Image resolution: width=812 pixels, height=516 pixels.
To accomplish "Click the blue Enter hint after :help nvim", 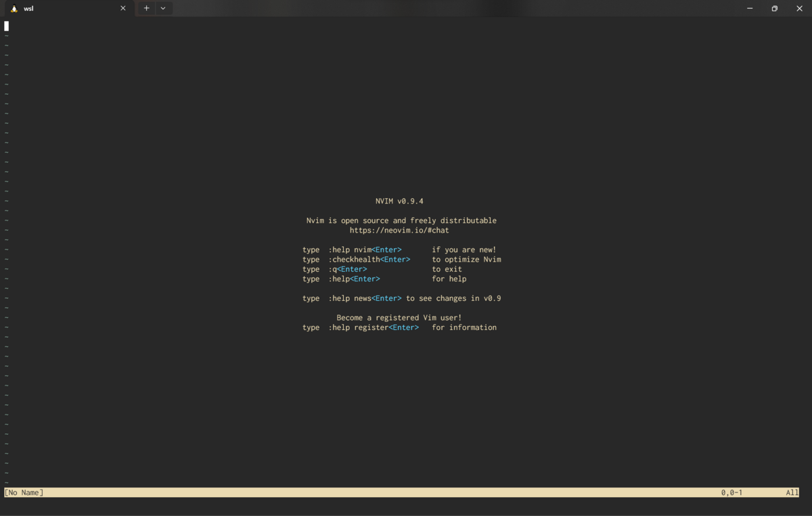I will [386, 249].
